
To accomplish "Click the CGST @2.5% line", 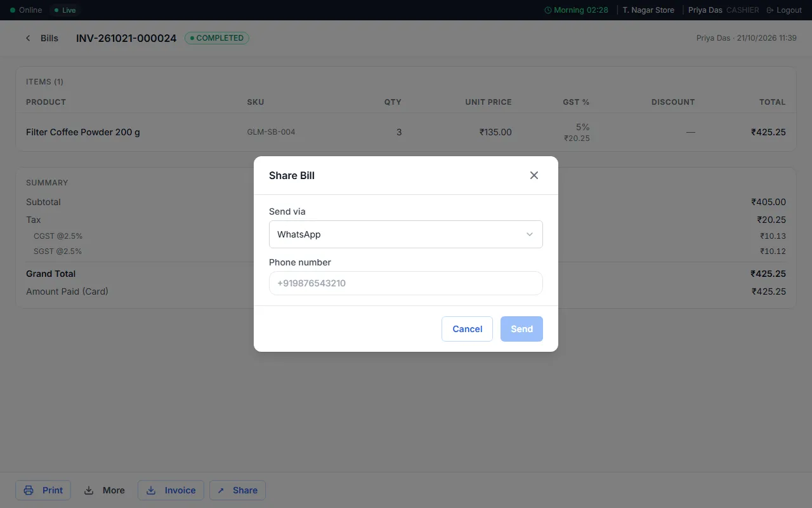I will coord(406,236).
